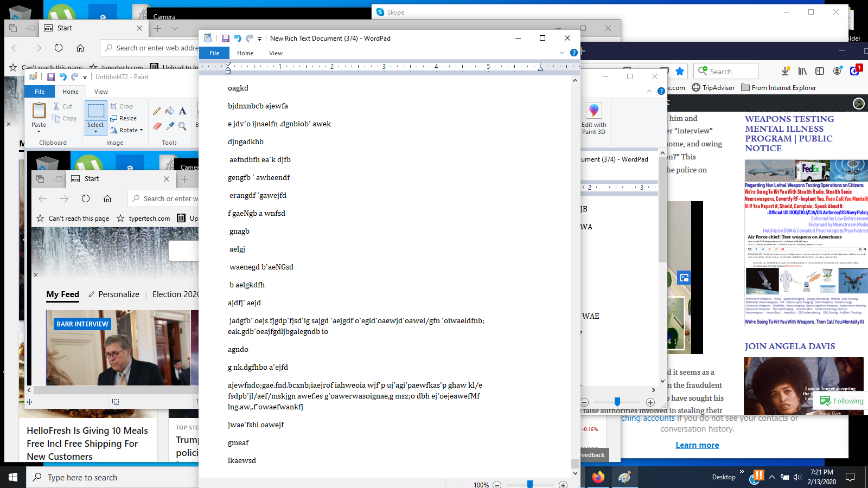
Task: Select the Start tab in Edge
Action: [93, 28]
